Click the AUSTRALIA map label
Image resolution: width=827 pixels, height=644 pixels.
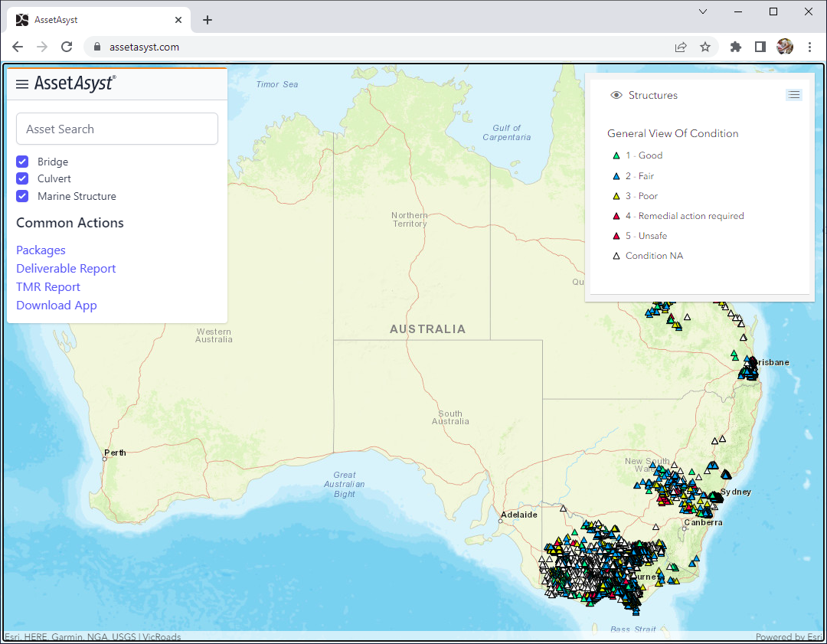pyautogui.click(x=428, y=329)
